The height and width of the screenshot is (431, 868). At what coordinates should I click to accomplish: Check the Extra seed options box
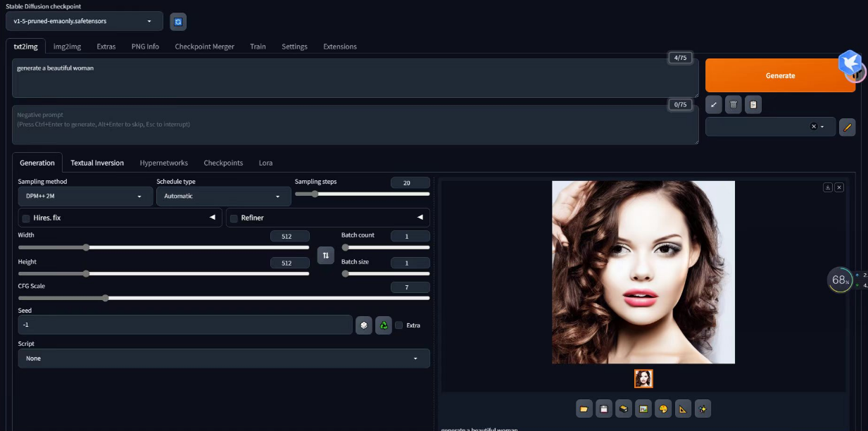point(399,325)
